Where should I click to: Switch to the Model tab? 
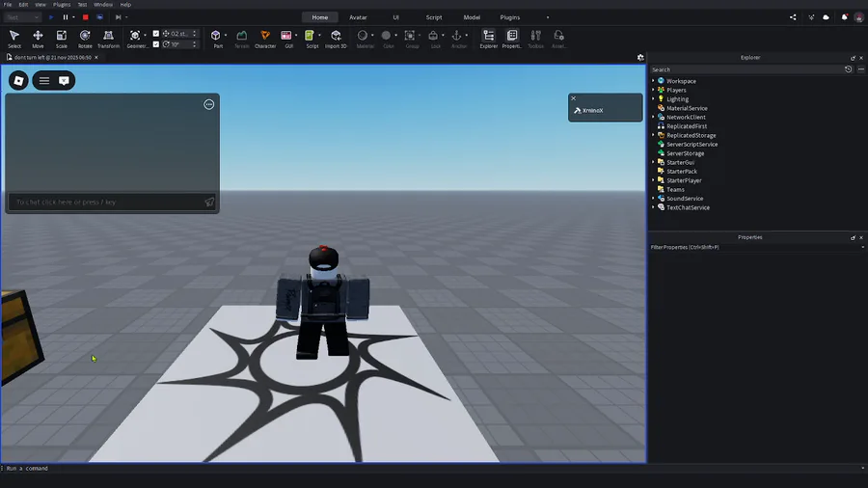tap(472, 17)
